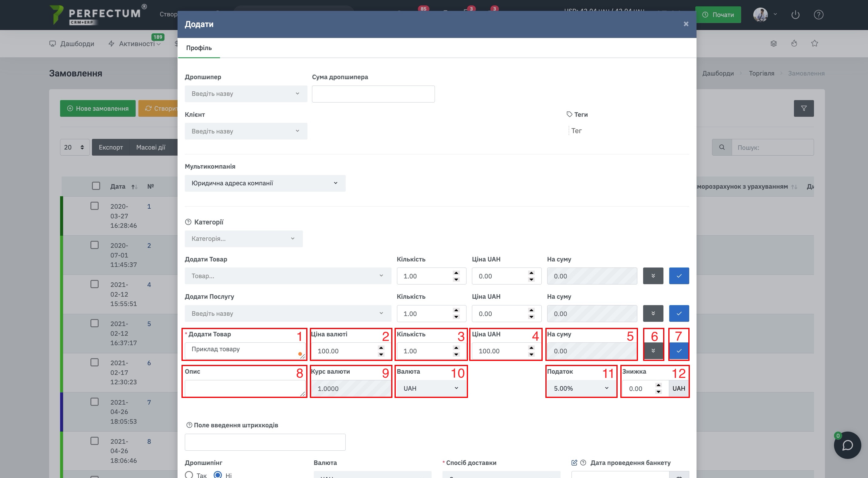
Task: Increase Ціна валюти value with up arrow
Action: (381, 348)
